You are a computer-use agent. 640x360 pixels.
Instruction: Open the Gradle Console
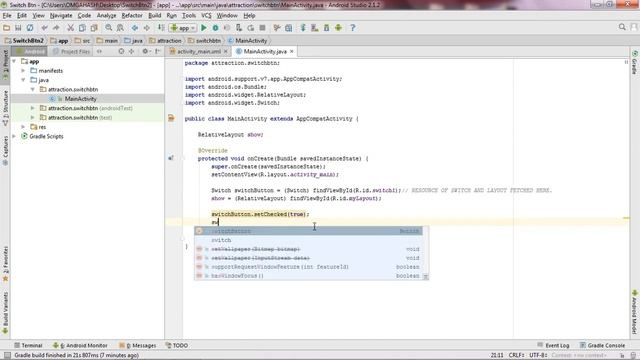602,345
